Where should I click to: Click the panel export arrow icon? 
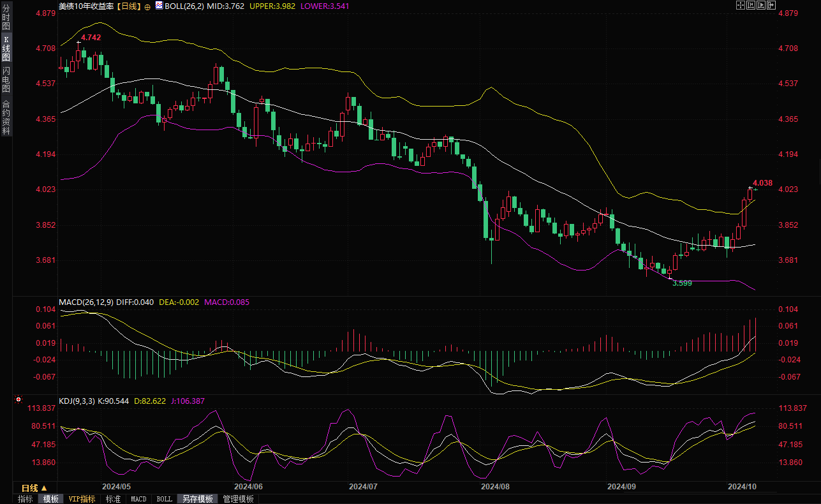click(771, 5)
